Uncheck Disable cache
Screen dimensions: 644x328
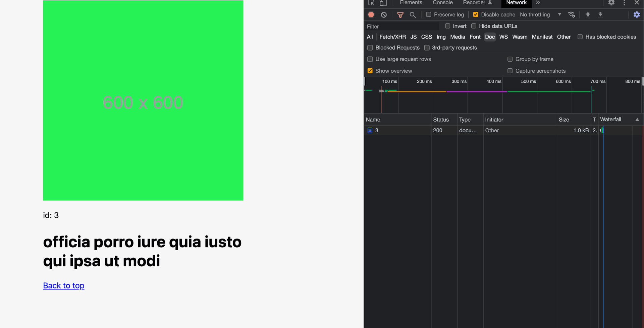click(x=475, y=14)
